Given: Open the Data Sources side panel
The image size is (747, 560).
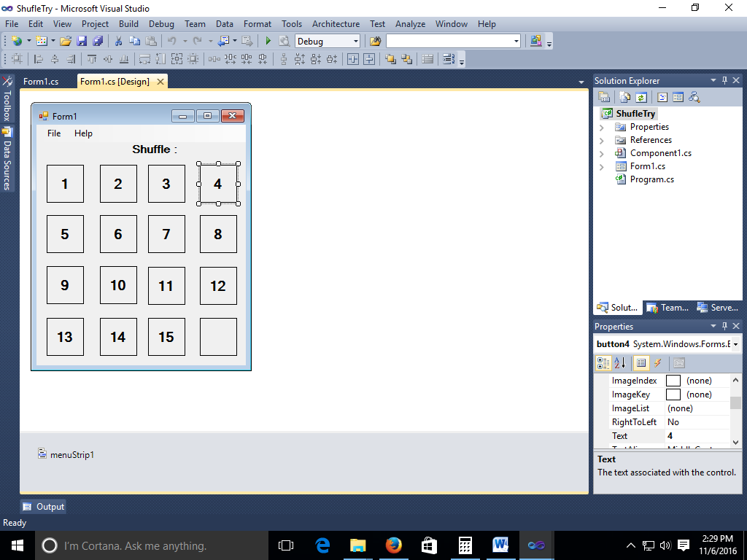Looking at the screenshot, I should click(7, 159).
